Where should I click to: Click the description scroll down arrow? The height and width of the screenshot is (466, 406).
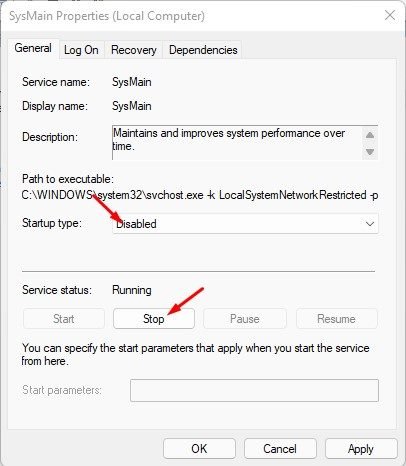[370, 152]
